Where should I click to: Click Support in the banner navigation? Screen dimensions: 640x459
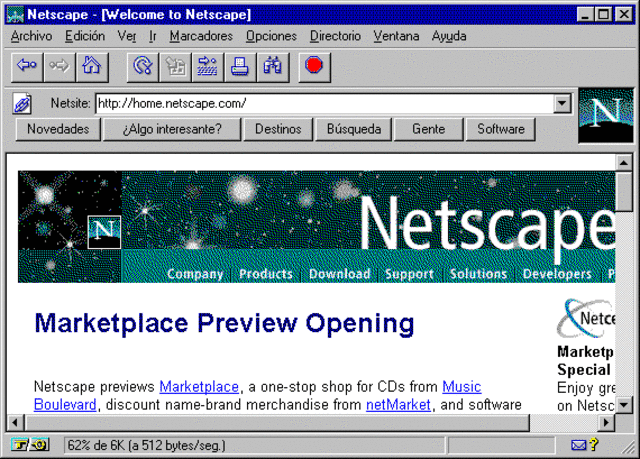click(x=409, y=274)
